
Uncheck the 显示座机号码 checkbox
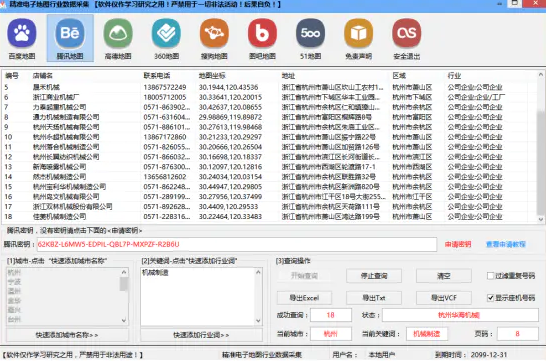click(490, 298)
